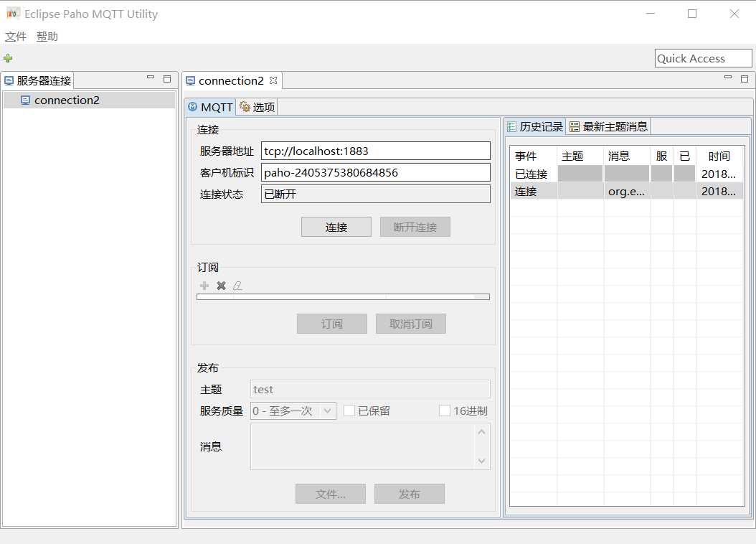Add a new connection with the green plus icon

[8, 58]
